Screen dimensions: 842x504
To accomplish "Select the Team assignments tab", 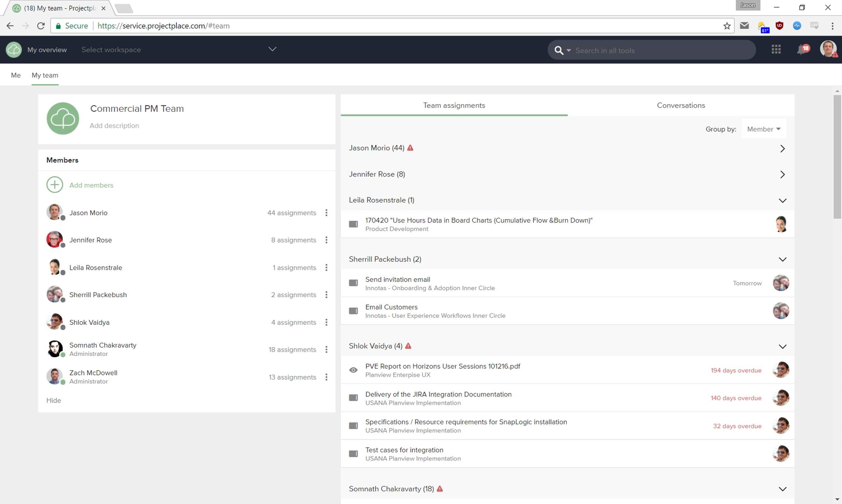I will pos(454,105).
